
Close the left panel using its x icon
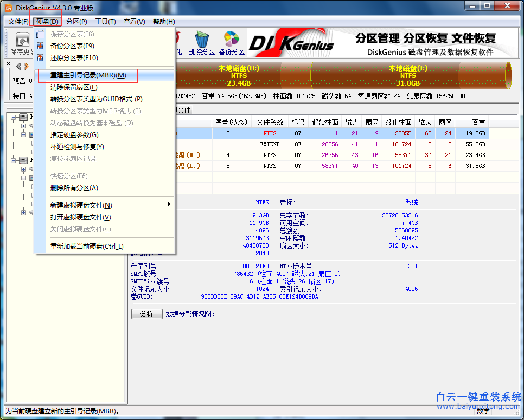[8, 64]
